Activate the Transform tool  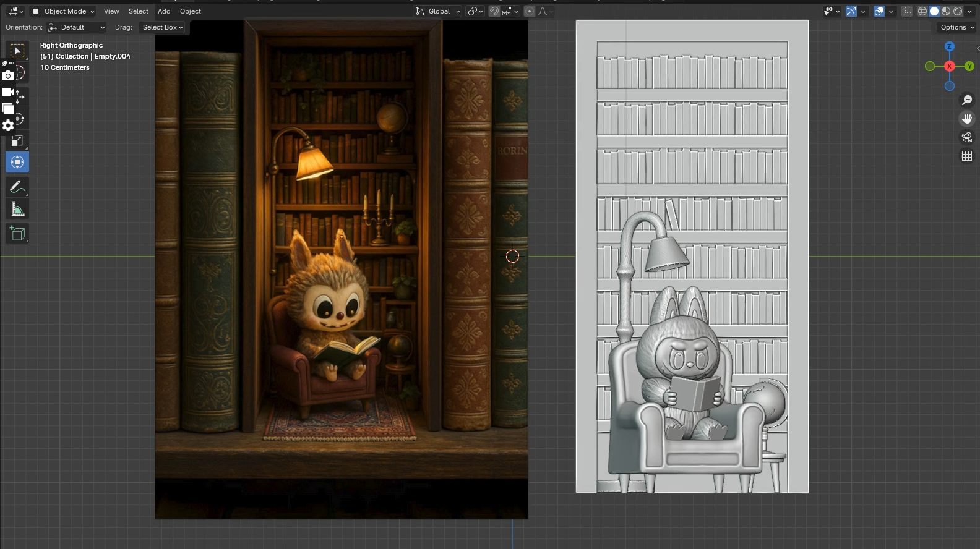tap(17, 162)
